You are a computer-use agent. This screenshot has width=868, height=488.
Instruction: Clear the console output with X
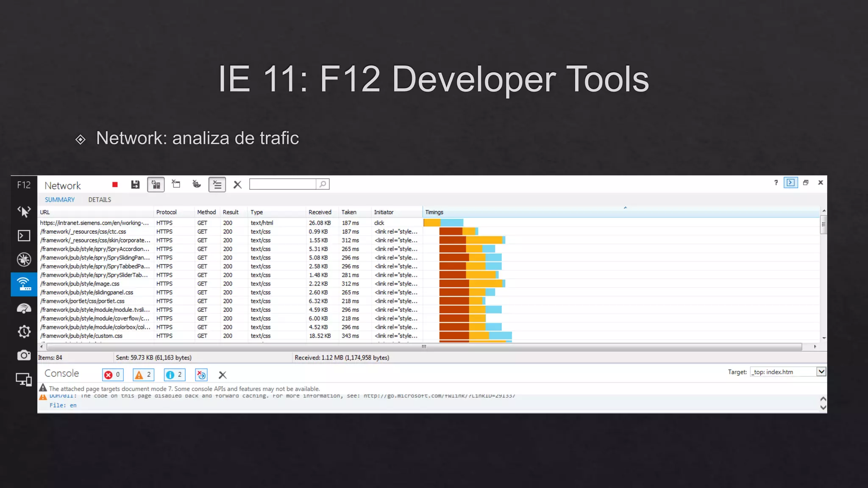(223, 375)
